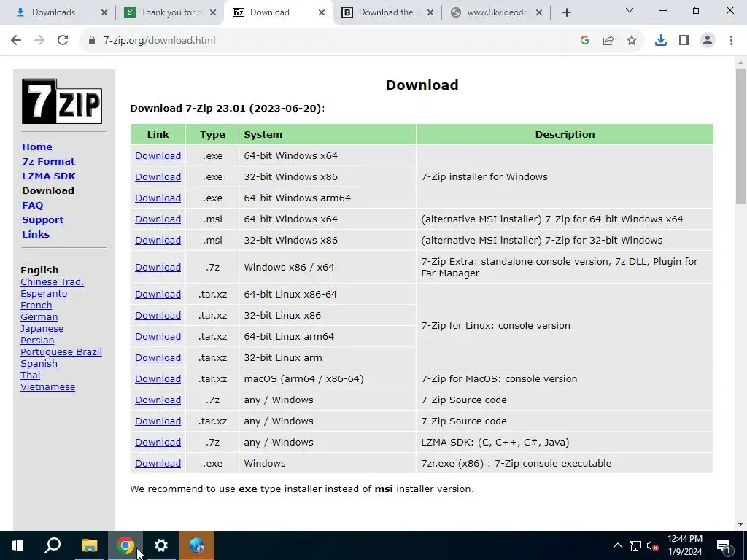Share this page using the share icon
Screen dimensions: 747x560
[608, 41]
